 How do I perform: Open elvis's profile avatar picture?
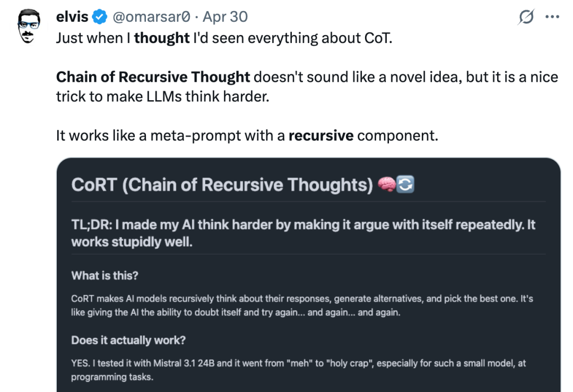pos(29,27)
